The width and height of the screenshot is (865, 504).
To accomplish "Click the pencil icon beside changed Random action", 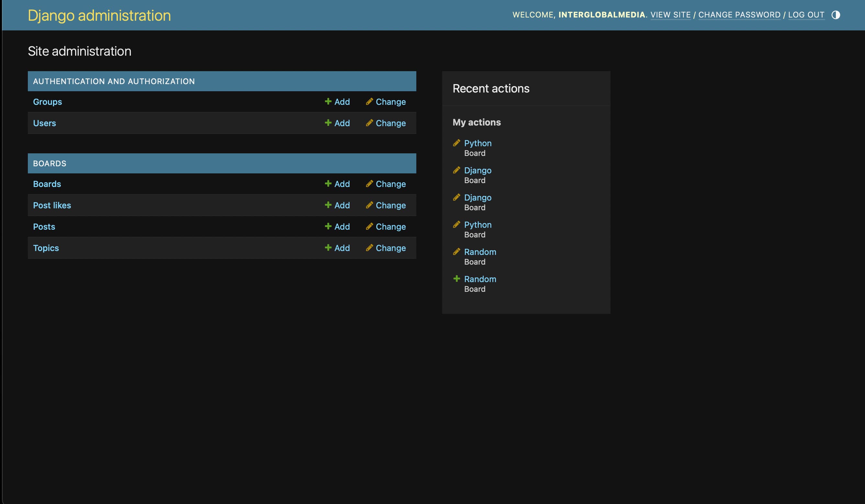I will [x=456, y=251].
